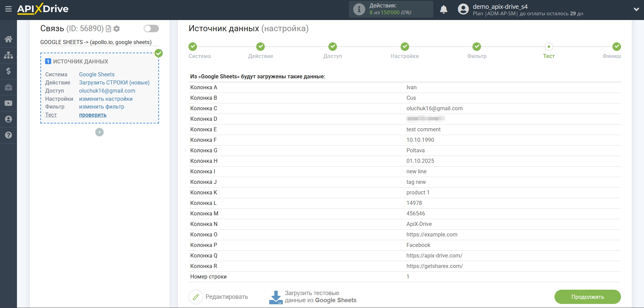
Task: Open connection settings gear icon
Action: click(x=117, y=29)
